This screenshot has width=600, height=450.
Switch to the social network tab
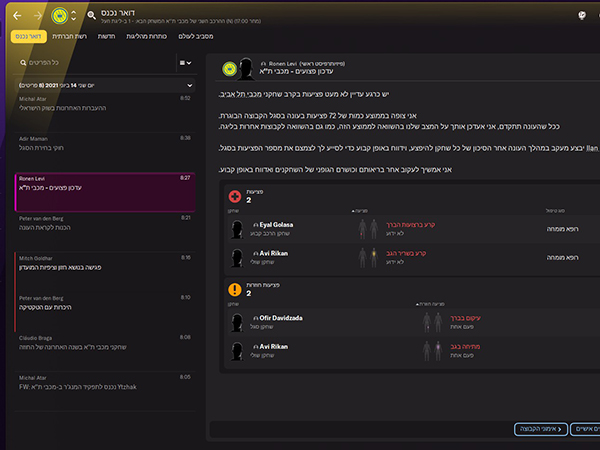coord(70,36)
